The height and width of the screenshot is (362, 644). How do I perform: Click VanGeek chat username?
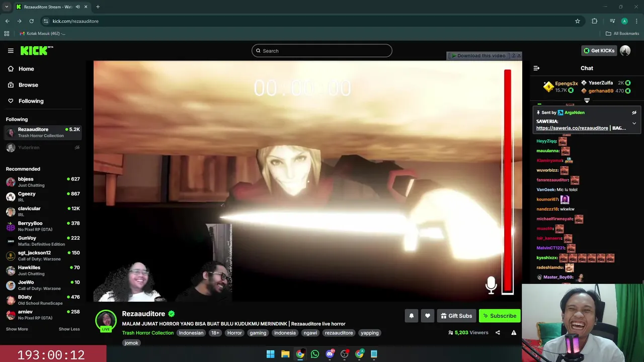[545, 190]
